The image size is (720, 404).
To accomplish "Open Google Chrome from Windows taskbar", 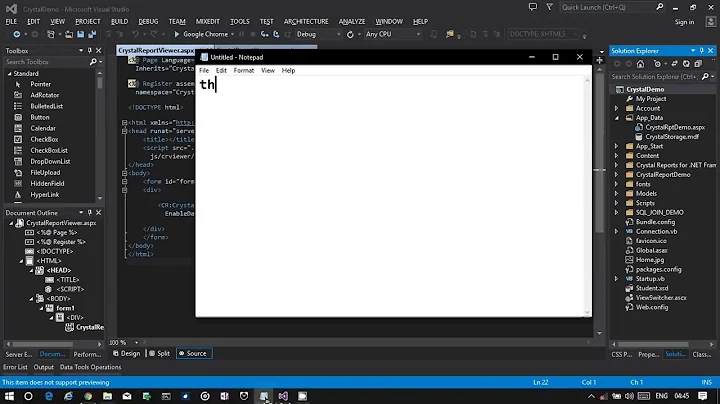I will click(x=88, y=396).
